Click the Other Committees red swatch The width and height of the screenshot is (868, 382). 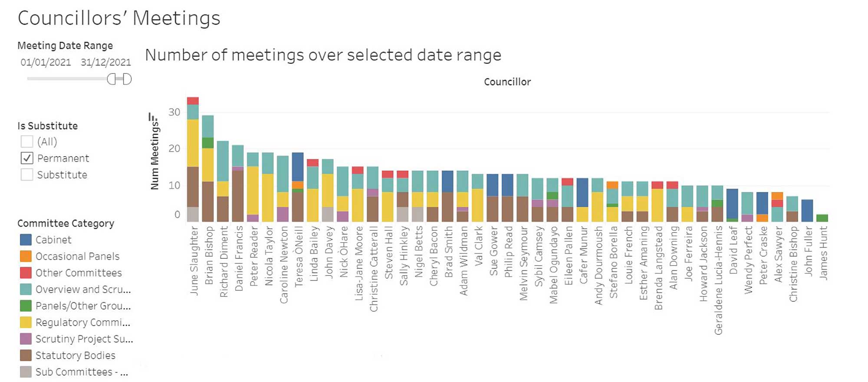26,273
